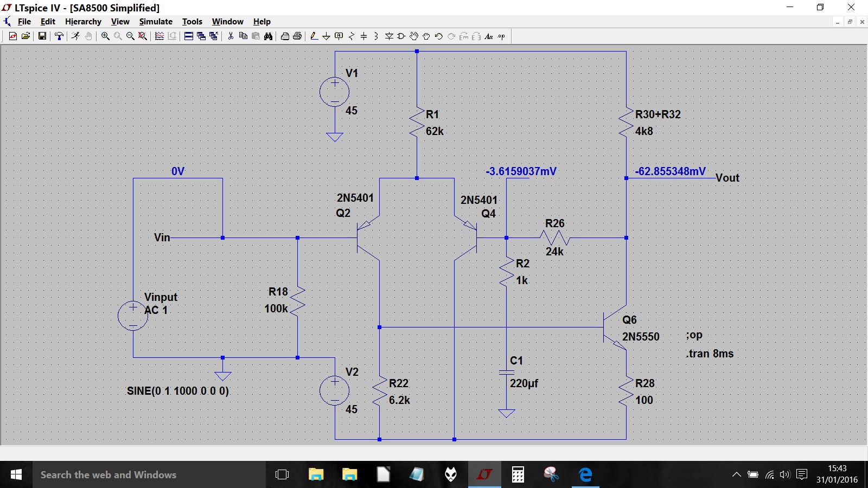868x488 pixels.
Task: Click the 'Search the web and Windows' box
Action: [149, 474]
